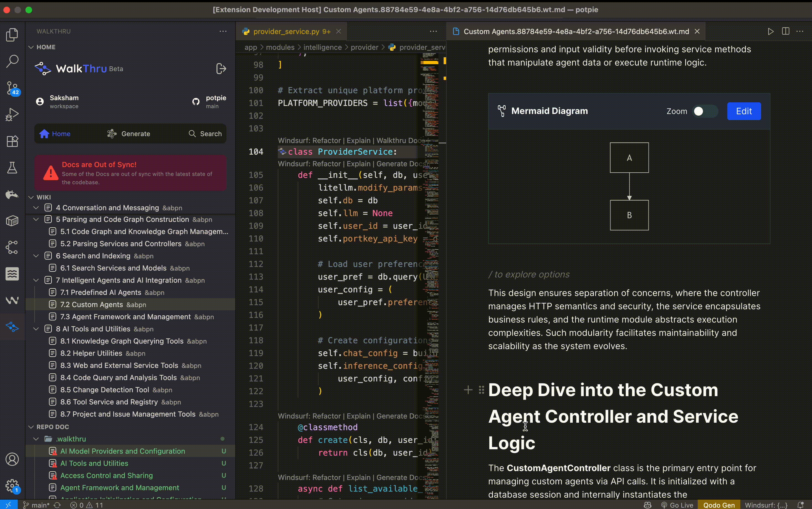Screen dimensions: 812x509
Task: Click the Docs are Out of Sync banner
Action: (x=130, y=173)
